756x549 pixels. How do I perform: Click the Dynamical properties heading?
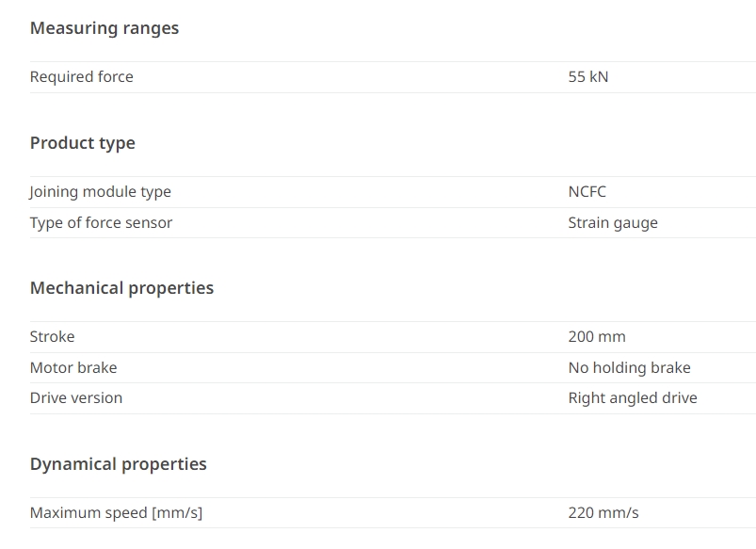pyautogui.click(x=118, y=464)
